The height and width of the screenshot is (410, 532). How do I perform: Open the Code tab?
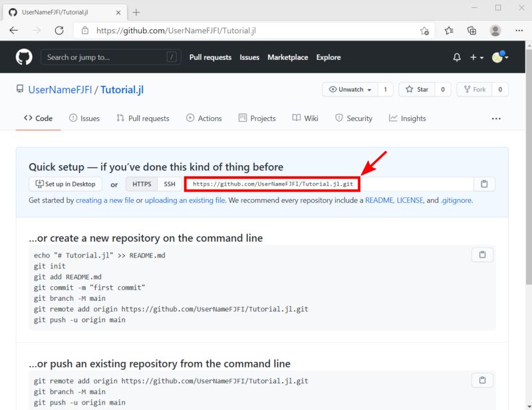pos(39,118)
